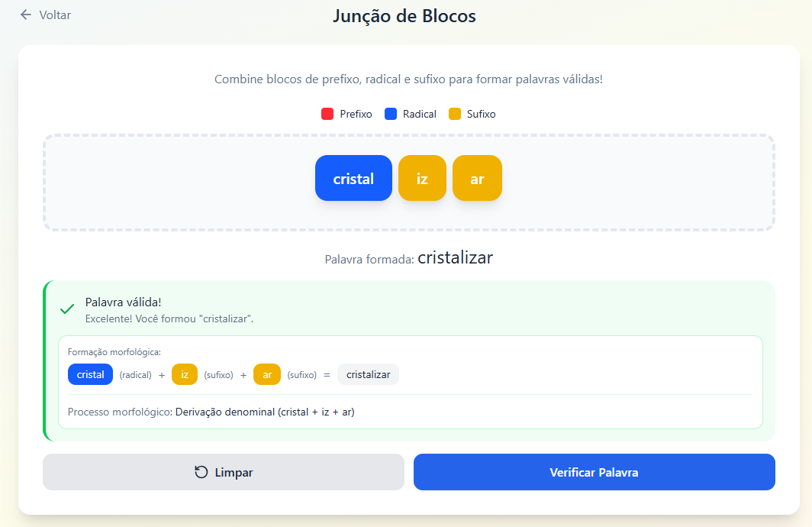This screenshot has height=527, width=812.
Task: Click the Junção de Blocos page title
Action: 404,16
